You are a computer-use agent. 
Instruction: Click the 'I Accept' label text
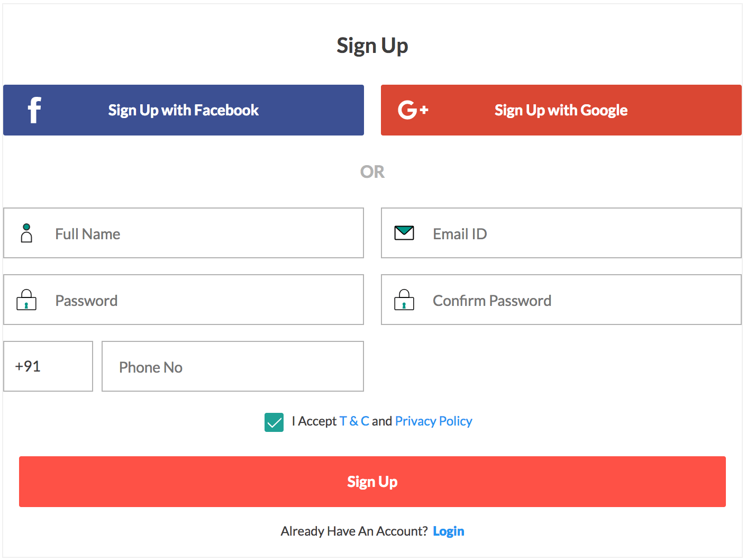[x=314, y=421]
